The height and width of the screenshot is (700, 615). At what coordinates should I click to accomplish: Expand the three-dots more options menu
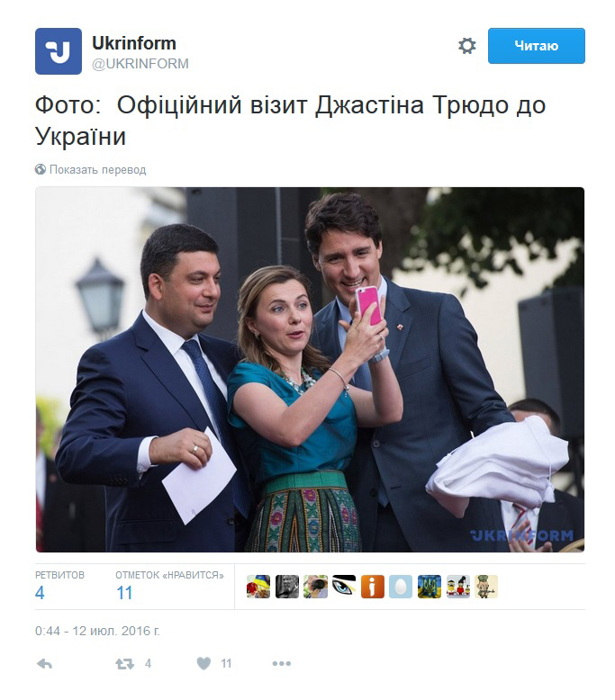click(x=281, y=664)
